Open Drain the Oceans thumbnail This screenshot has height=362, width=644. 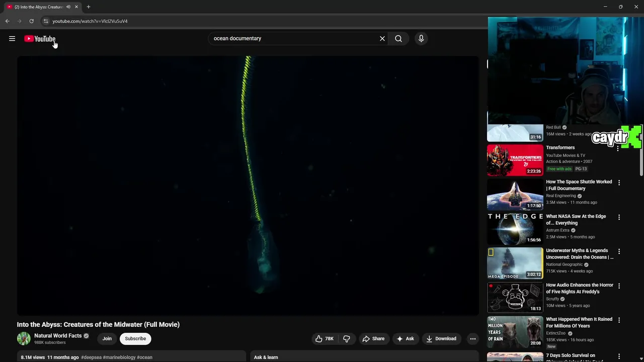pyautogui.click(x=515, y=263)
